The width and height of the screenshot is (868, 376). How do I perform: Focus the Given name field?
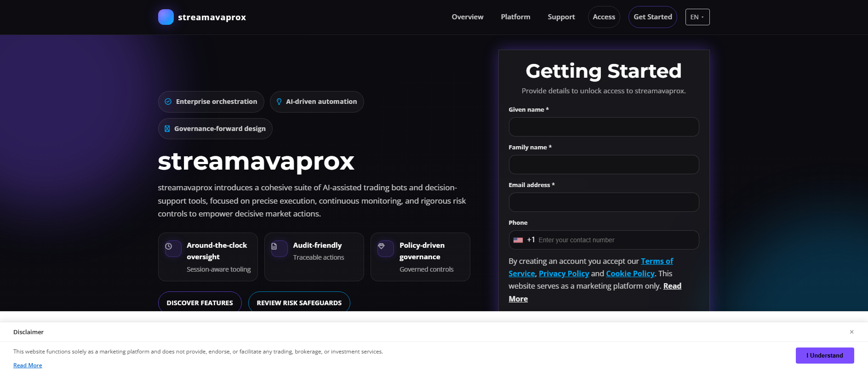(x=604, y=127)
